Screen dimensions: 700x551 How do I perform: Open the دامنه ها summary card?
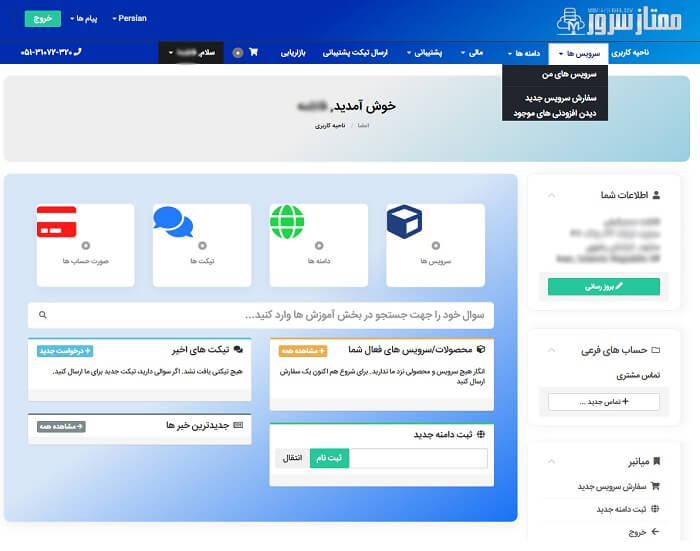coord(319,245)
